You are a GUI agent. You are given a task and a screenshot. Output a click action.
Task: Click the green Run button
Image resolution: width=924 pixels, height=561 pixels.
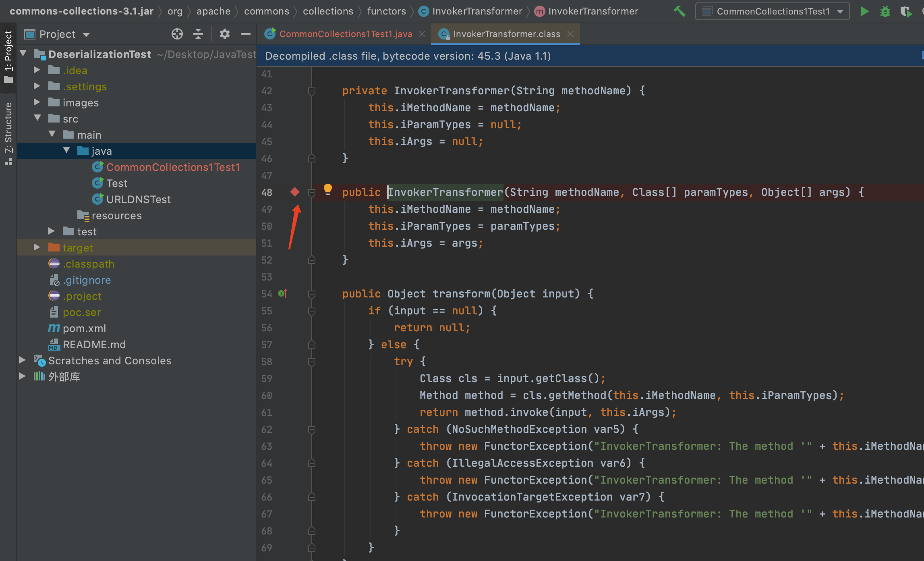click(864, 11)
